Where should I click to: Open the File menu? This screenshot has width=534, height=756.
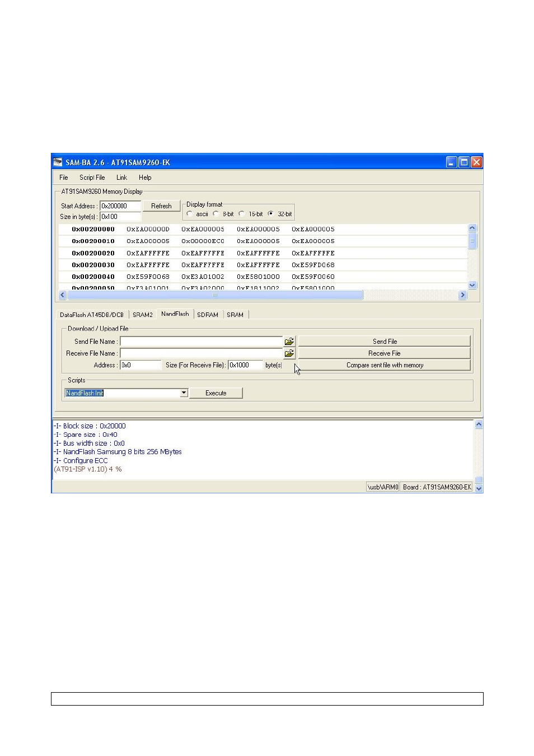pos(64,178)
